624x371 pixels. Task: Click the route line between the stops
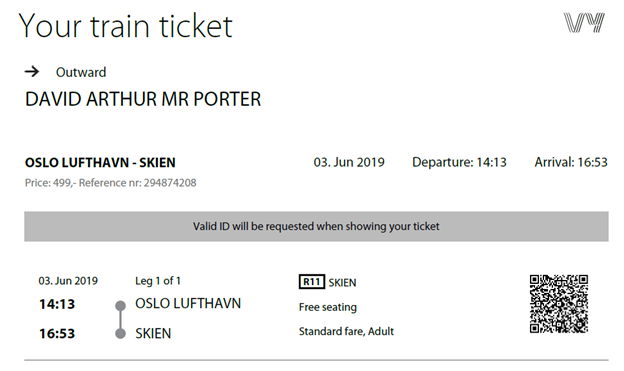tap(120, 320)
